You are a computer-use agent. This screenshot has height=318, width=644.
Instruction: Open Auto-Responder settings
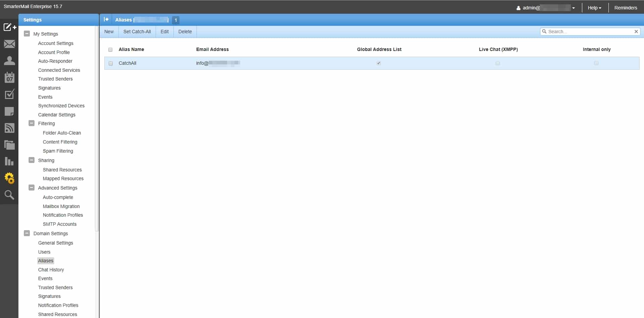pos(55,61)
